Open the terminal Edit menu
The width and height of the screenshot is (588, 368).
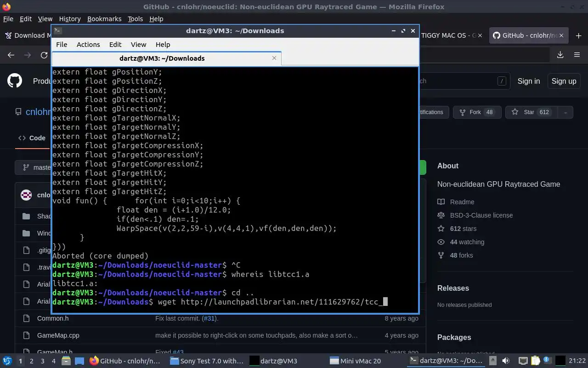(115, 45)
